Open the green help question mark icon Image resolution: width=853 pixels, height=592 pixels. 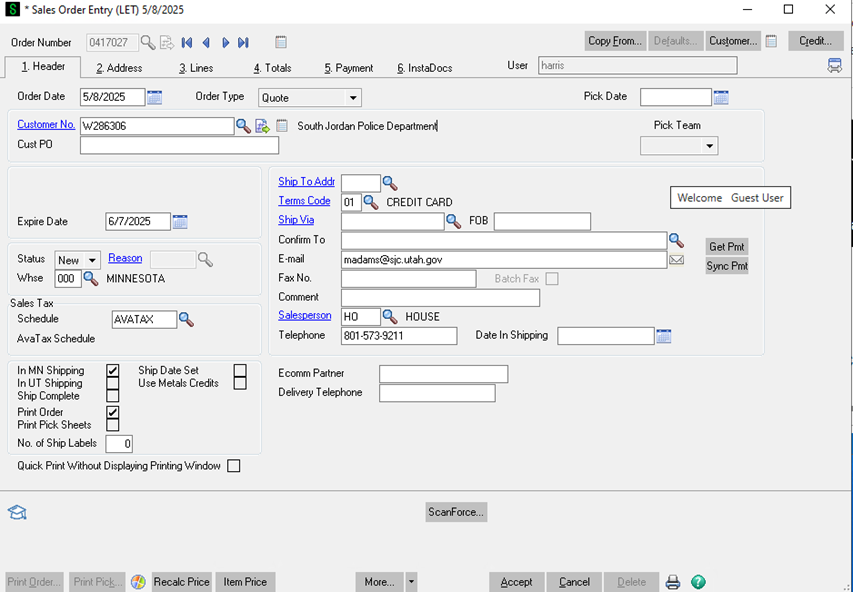698,582
